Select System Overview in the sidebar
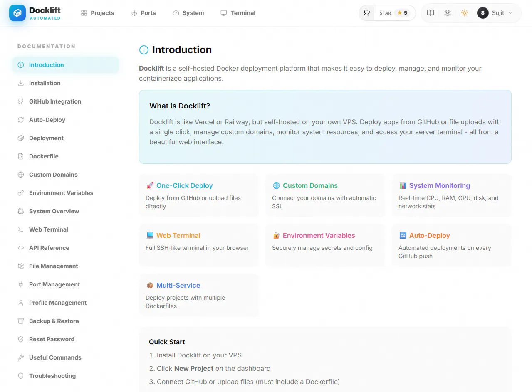532x392 pixels. [66, 211]
